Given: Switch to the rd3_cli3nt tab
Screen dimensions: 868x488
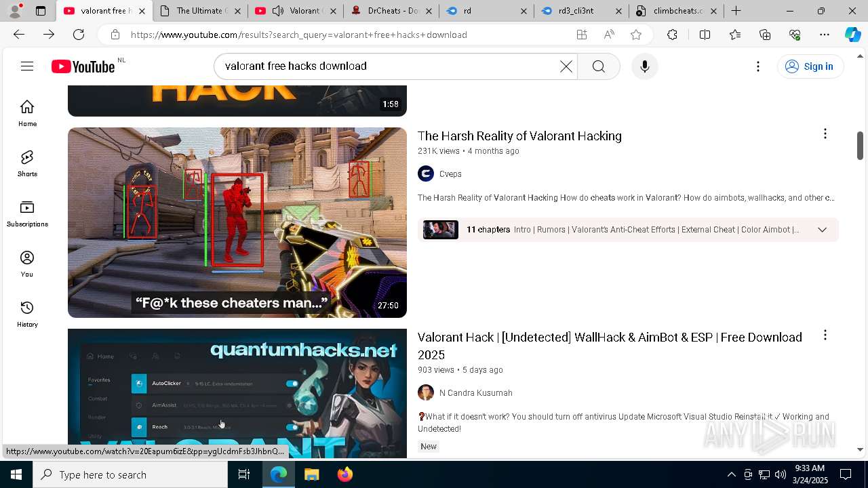Looking at the screenshot, I should 581,11.
